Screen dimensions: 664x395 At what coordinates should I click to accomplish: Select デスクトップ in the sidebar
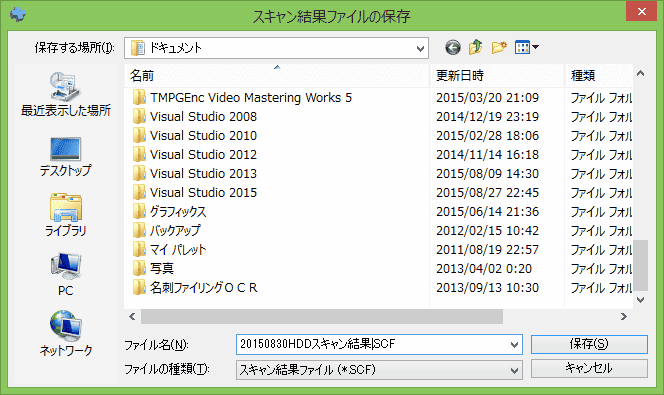65,157
